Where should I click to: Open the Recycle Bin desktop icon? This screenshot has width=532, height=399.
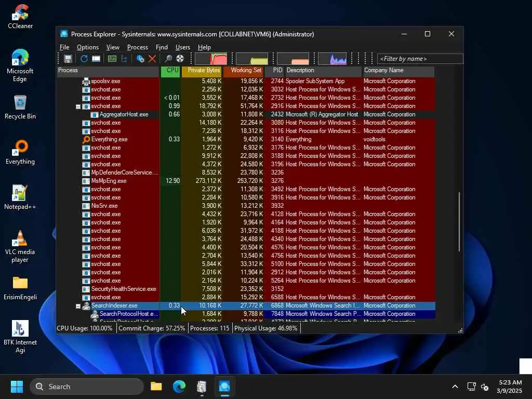click(20, 107)
